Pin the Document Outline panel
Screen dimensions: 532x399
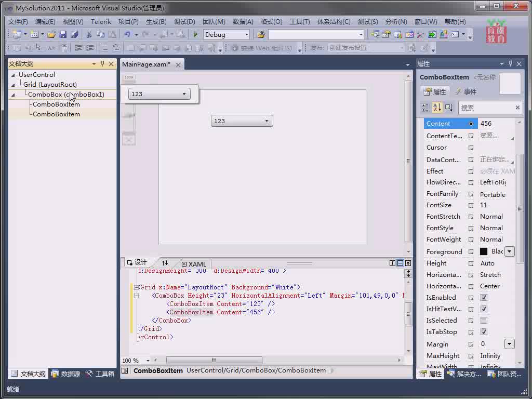click(x=102, y=63)
